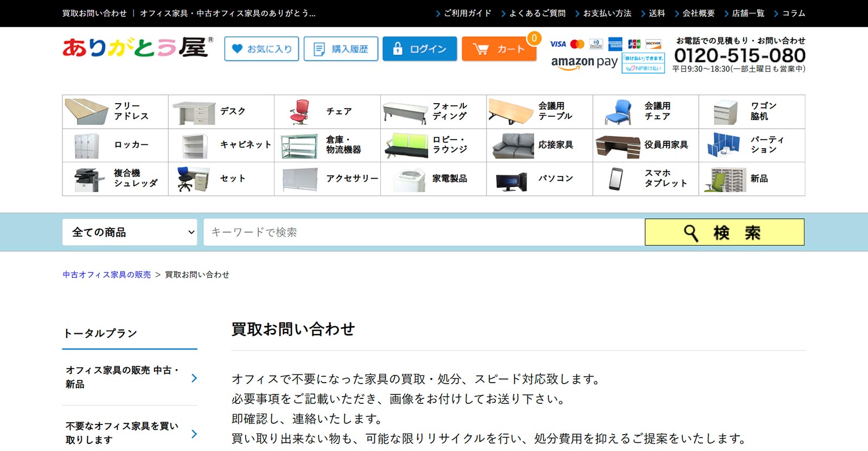Click the amazon pay logo
Viewport: 868px width, 451px height.
click(x=584, y=62)
